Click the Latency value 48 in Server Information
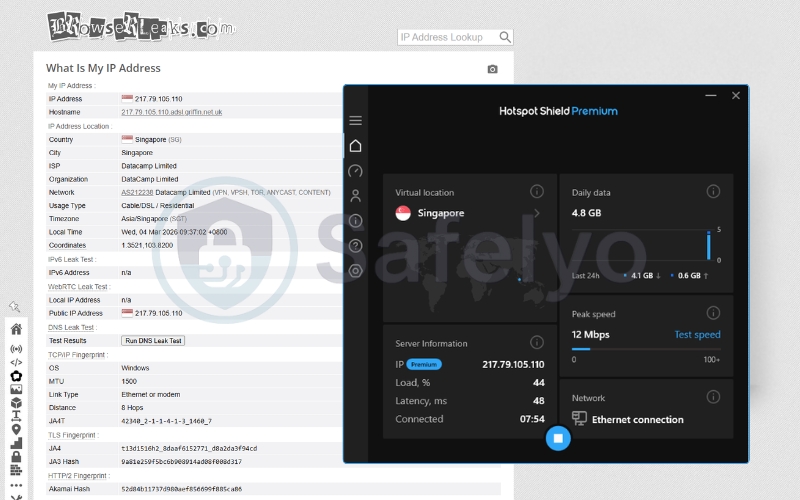The image size is (800, 500). pyautogui.click(x=538, y=401)
